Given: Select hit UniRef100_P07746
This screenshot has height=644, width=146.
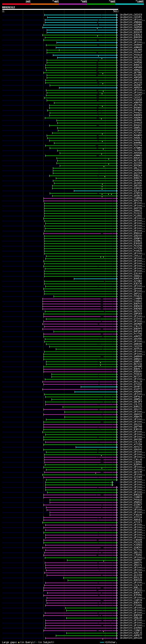Looking at the screenshot, I should (131, 334).
